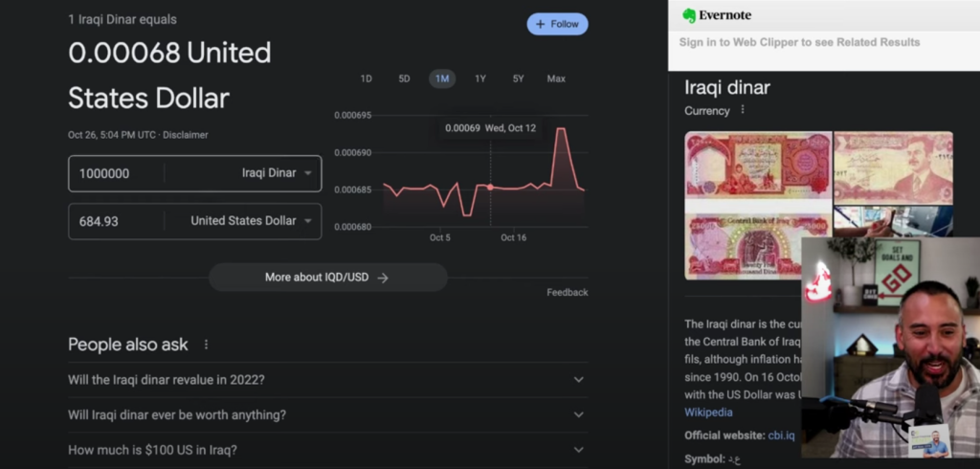Screen dimensions: 980x469
Task: Click the '1 Iraqi Dinar equals' text
Action: click(122, 19)
